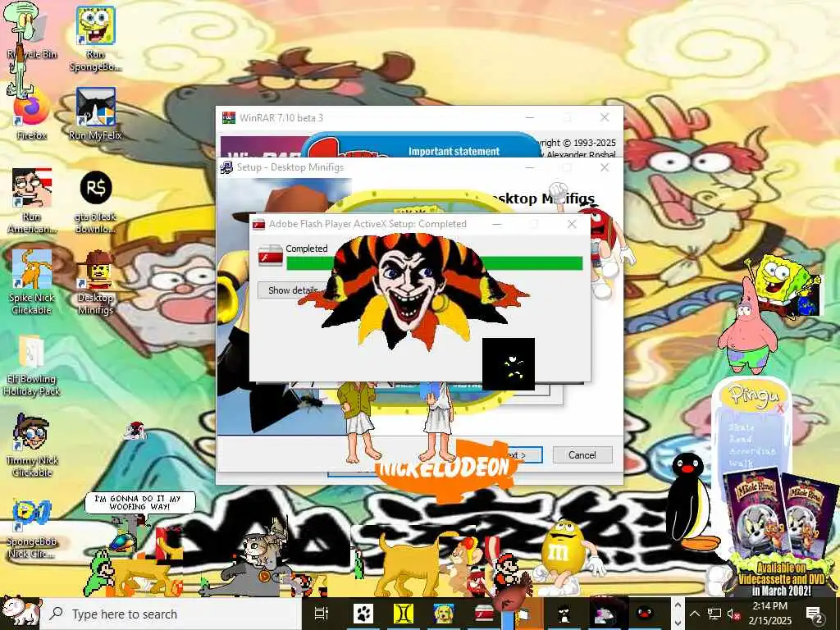
Task: Click the Adobe Flash Player title bar icon
Action: pos(258,224)
